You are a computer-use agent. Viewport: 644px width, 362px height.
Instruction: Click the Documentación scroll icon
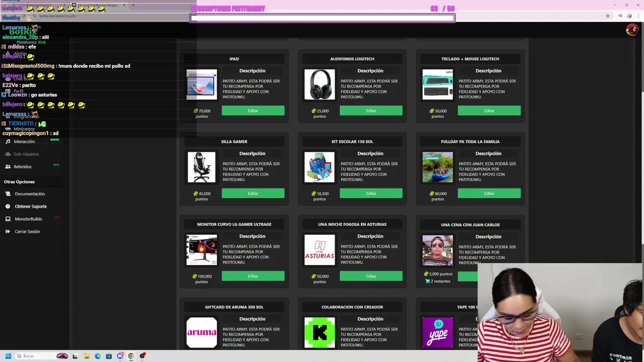(x=8, y=194)
